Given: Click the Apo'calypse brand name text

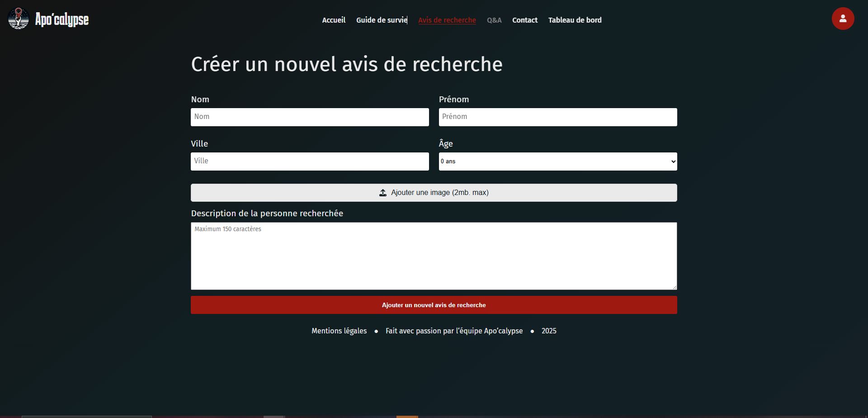Looking at the screenshot, I should coord(62,20).
